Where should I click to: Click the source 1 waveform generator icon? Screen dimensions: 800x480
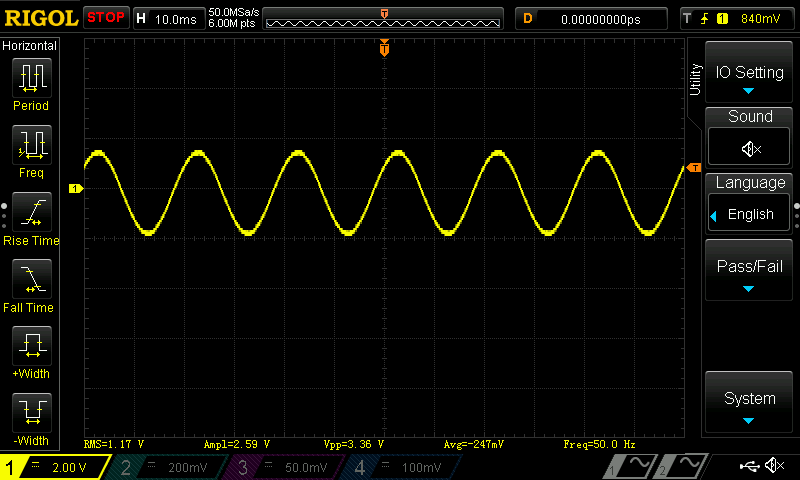click(x=631, y=466)
